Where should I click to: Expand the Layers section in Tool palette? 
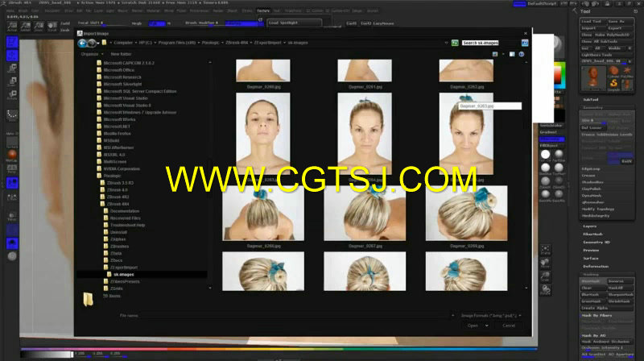click(x=590, y=226)
